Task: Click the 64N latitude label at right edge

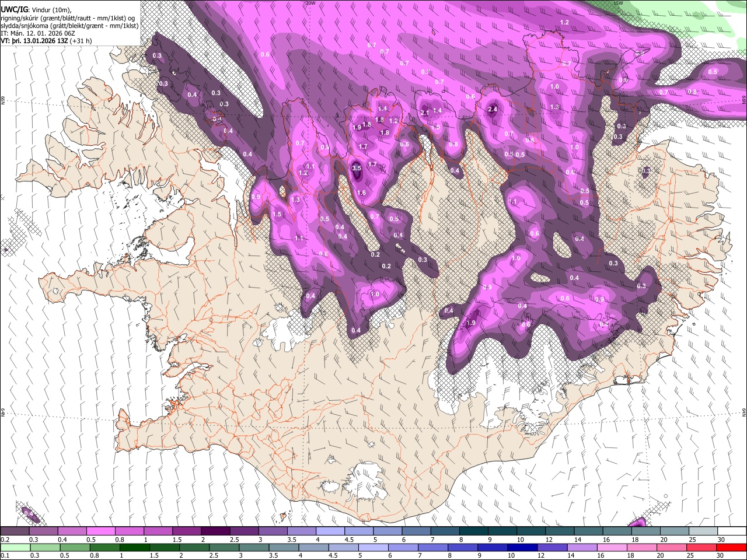Action: tap(744, 412)
